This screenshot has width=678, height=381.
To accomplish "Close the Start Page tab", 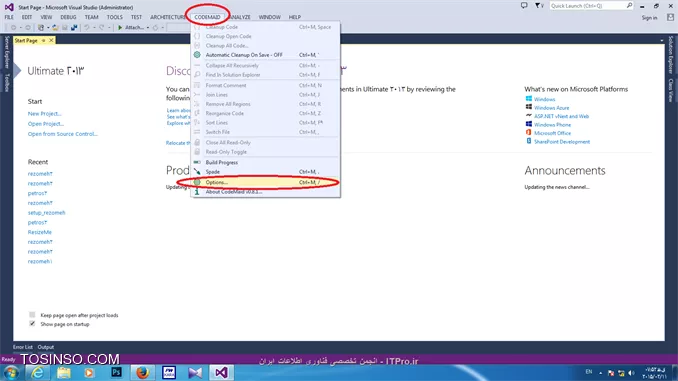I will (51, 40).
